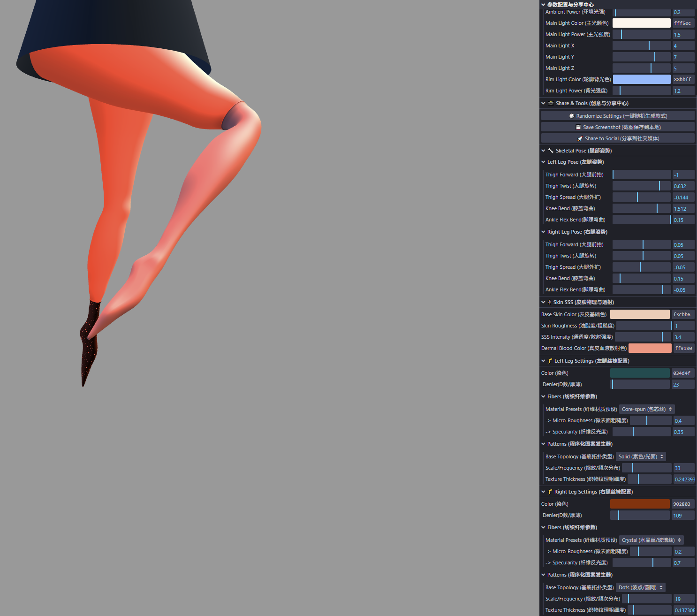The height and width of the screenshot is (616, 697).
Task: Adjust the Main Light Z slider
Action: (x=642, y=68)
